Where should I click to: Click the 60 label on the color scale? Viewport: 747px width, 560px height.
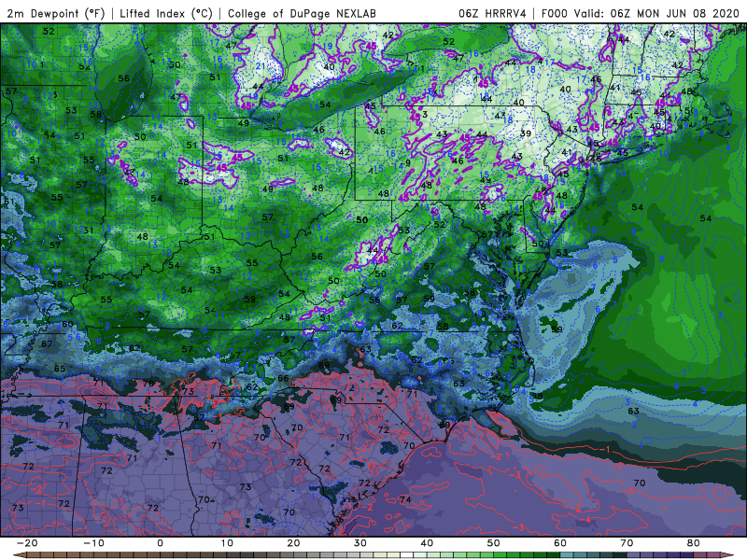coord(560,543)
